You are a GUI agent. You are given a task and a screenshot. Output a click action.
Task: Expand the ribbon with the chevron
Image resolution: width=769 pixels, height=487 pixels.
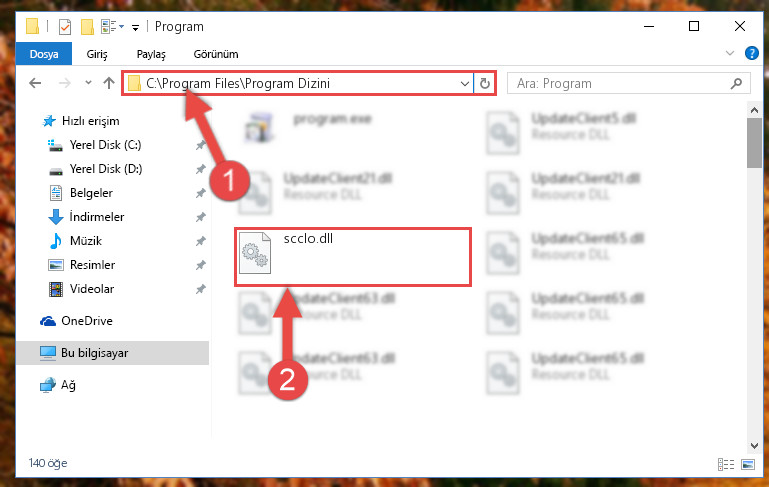[x=730, y=53]
